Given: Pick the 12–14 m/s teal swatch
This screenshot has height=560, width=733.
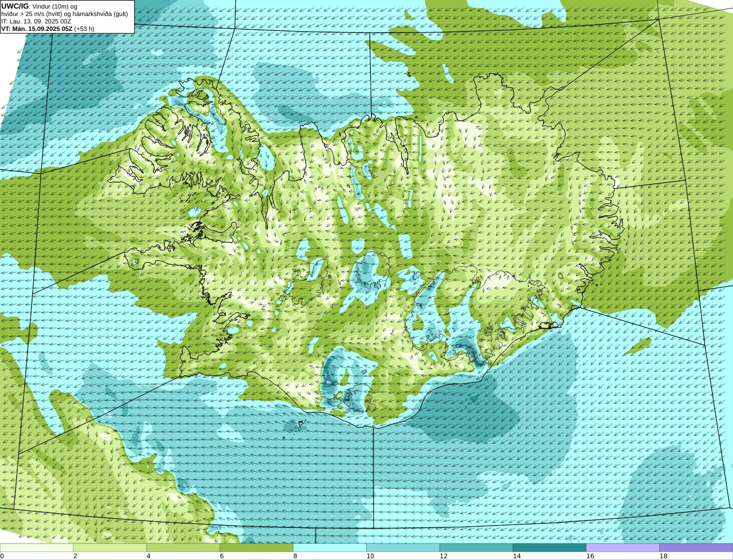Looking at the screenshot, I should click(x=476, y=547).
